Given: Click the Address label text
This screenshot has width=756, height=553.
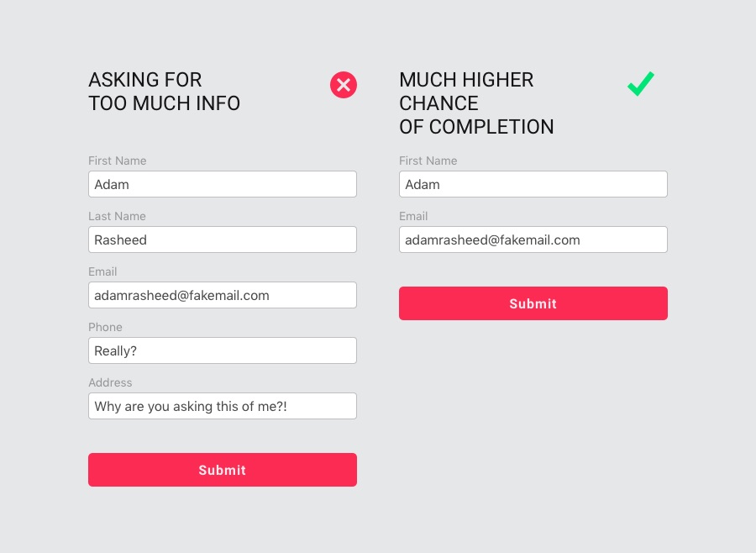Looking at the screenshot, I should (110, 382).
